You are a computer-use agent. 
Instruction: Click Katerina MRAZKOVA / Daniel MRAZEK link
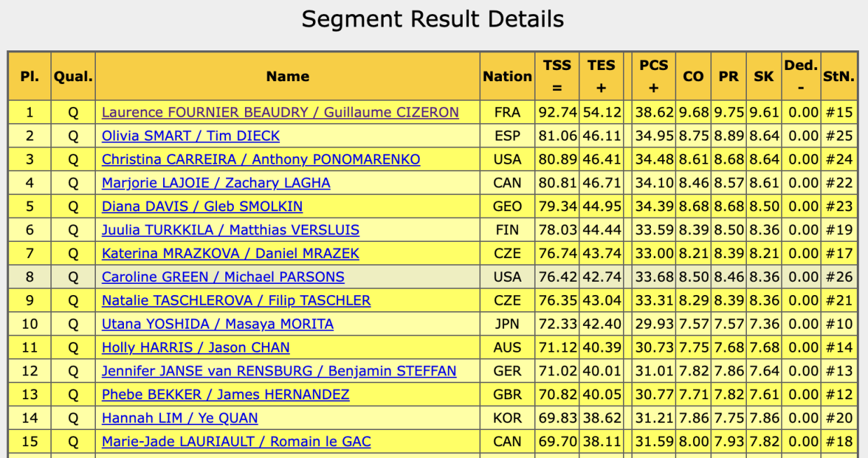pyautogui.click(x=230, y=254)
